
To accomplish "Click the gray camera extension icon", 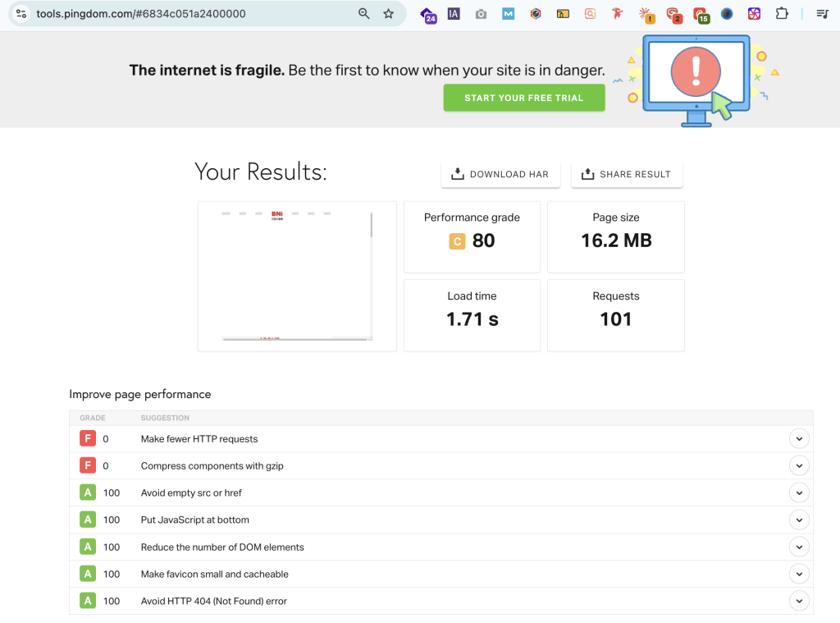I will [481, 14].
